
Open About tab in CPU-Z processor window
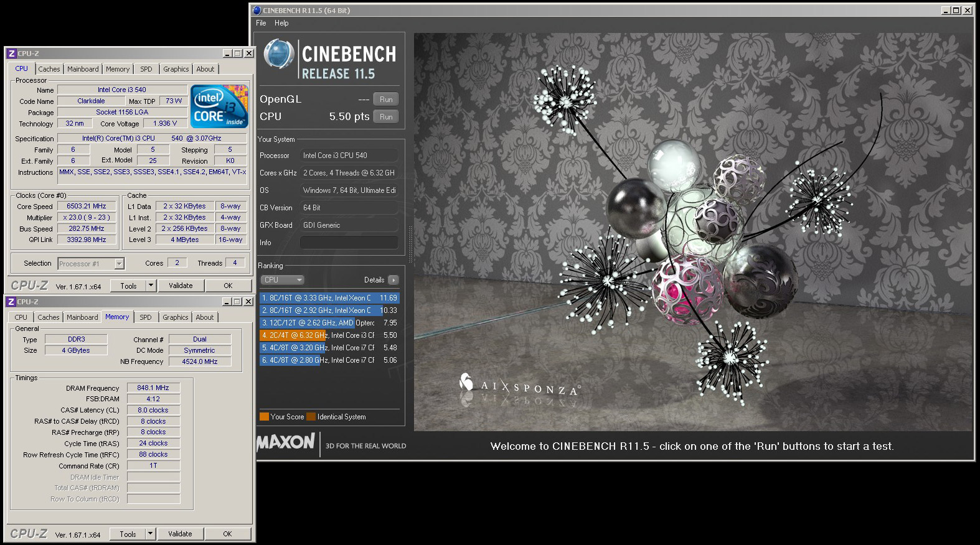click(x=205, y=69)
